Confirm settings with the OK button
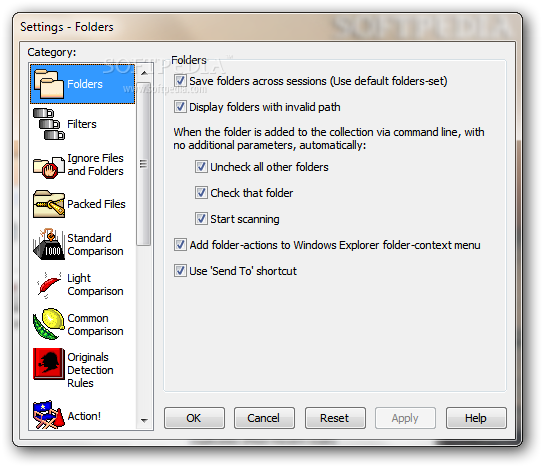 tap(194, 418)
